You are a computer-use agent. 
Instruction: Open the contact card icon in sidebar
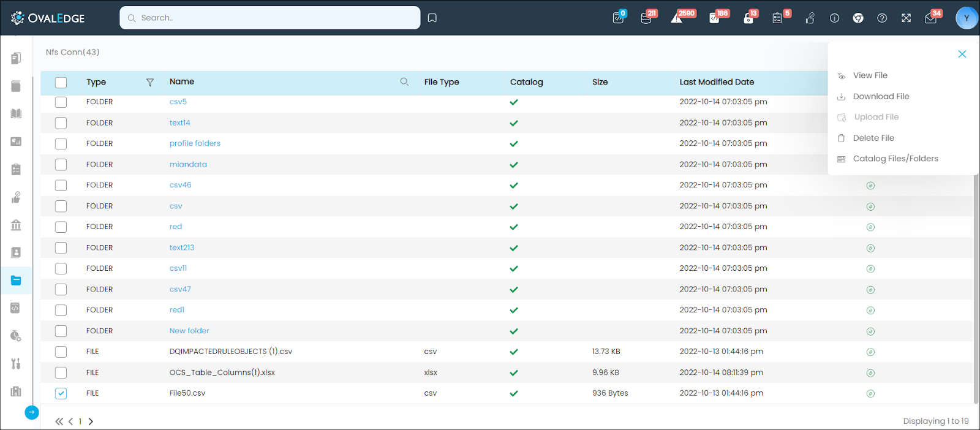16,252
